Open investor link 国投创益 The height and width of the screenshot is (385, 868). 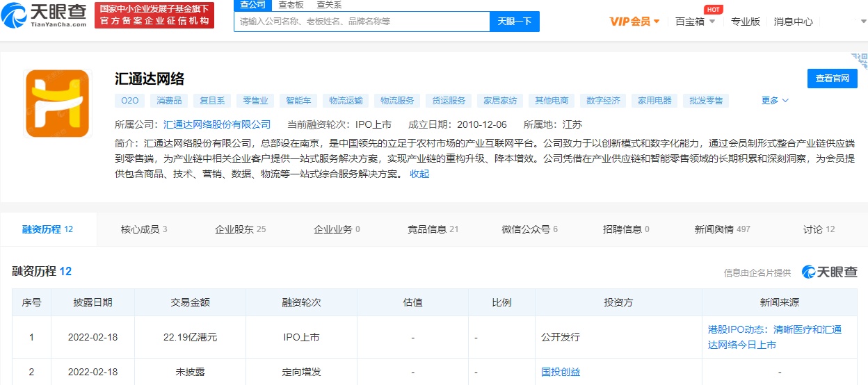(561, 372)
